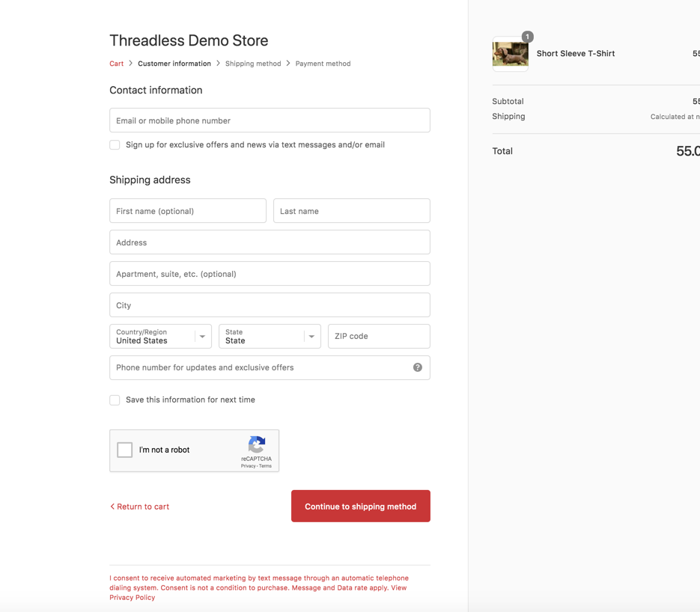Open the Country/Region dropdown
700x612 pixels.
point(161,337)
